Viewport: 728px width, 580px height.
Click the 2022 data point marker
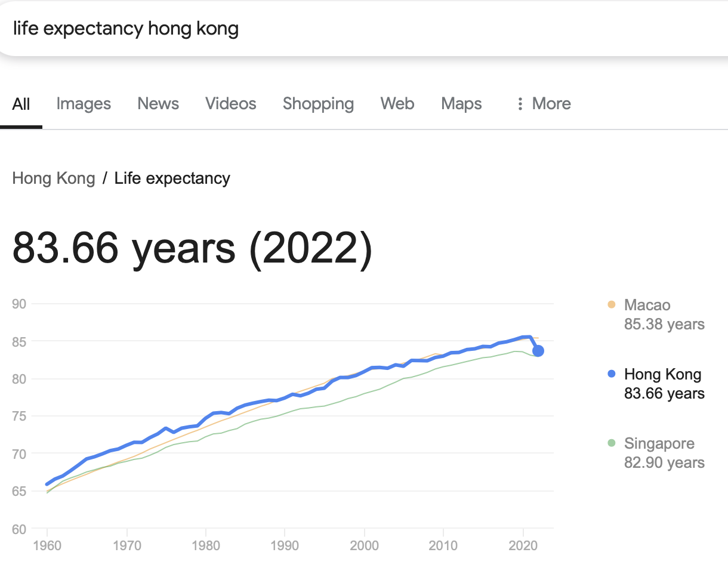[x=538, y=351]
